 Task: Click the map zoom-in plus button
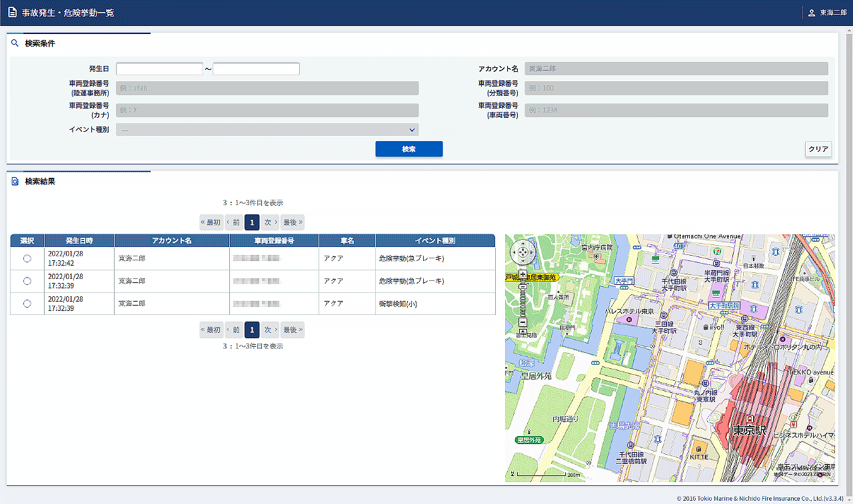(x=522, y=274)
